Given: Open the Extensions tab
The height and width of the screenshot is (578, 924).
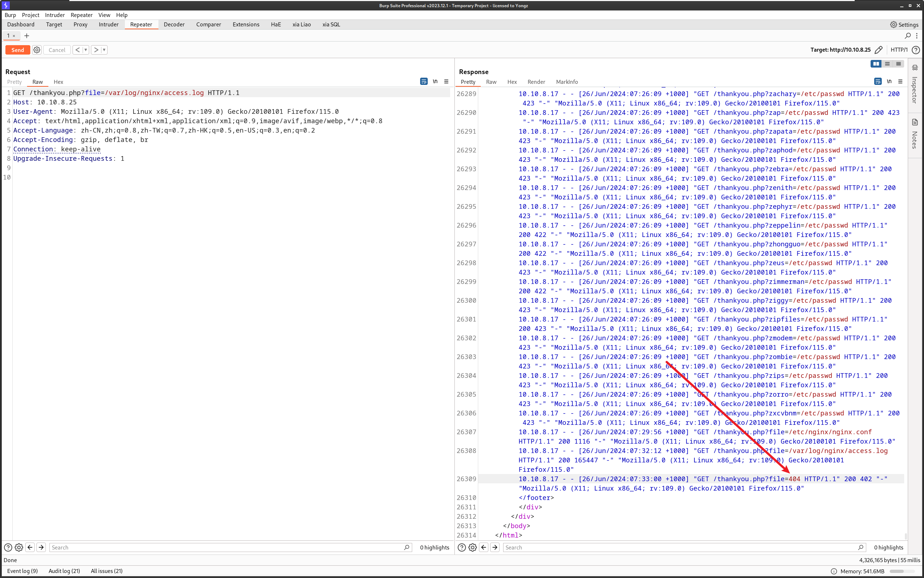Looking at the screenshot, I should coord(246,25).
